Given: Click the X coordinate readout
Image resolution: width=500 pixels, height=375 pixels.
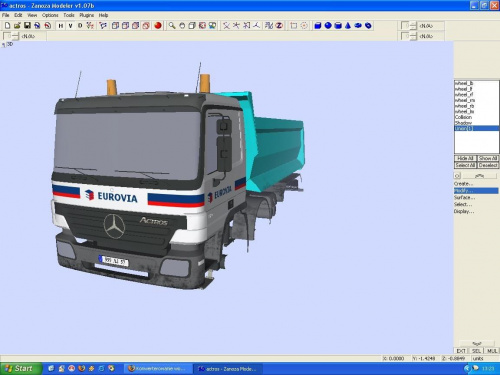Looking at the screenshot, I should click(396, 359).
